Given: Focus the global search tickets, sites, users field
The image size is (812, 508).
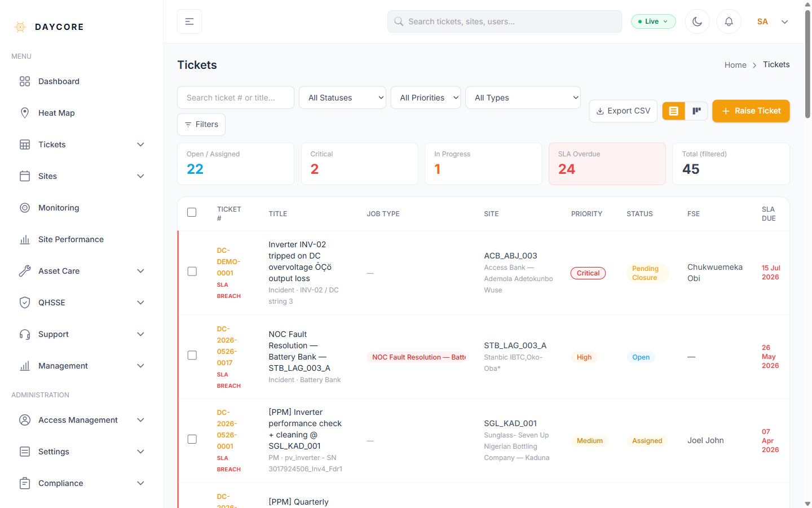Looking at the screenshot, I should pyautogui.click(x=505, y=21).
